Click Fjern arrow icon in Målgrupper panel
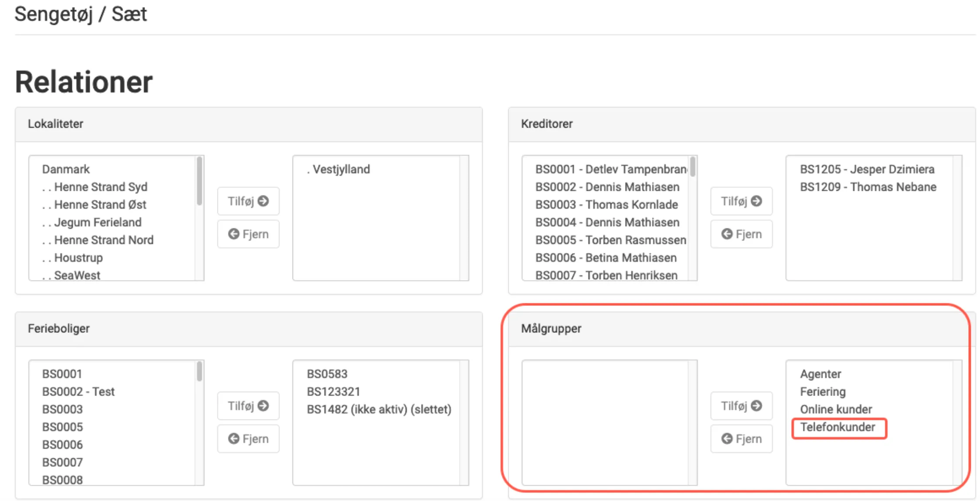 pyautogui.click(x=727, y=439)
